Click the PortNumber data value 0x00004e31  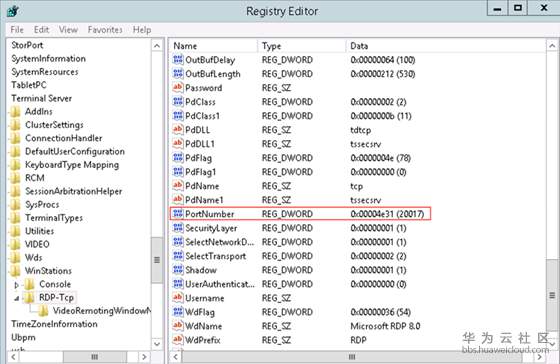tap(387, 214)
